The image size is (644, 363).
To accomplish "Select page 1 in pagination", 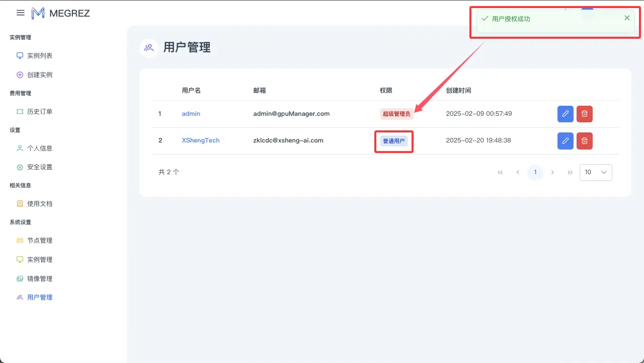I will pyautogui.click(x=535, y=172).
